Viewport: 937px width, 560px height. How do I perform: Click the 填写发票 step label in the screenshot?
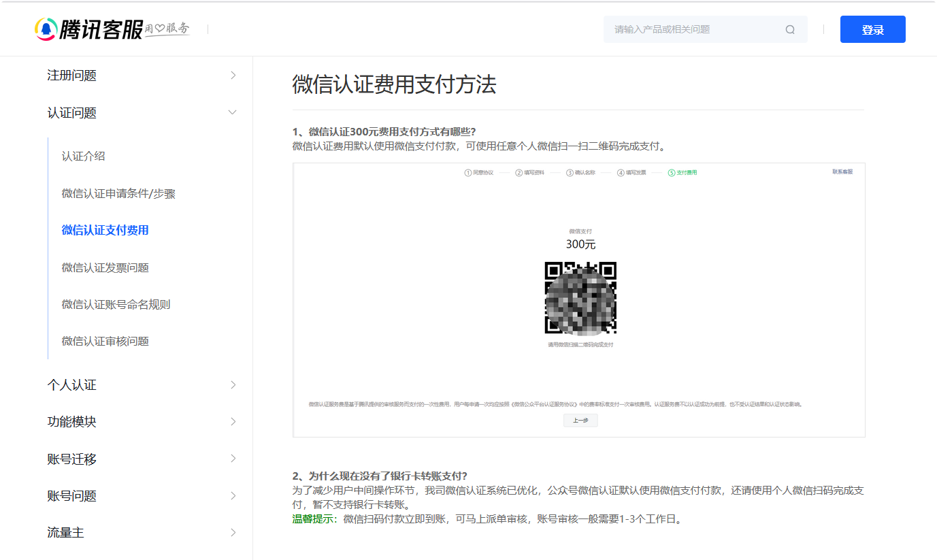pyautogui.click(x=636, y=173)
